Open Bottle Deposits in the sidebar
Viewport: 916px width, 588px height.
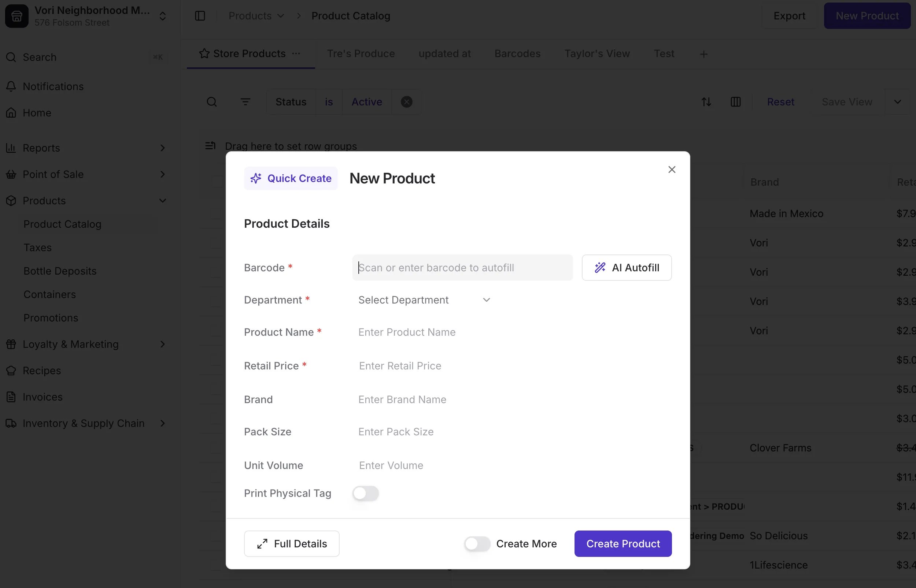tap(60, 271)
